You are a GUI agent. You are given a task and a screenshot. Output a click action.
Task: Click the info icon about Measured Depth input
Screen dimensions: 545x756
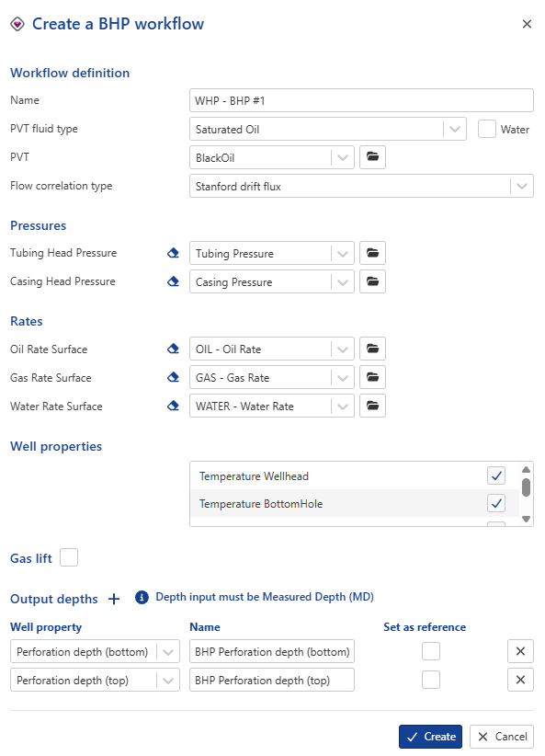pyautogui.click(x=142, y=598)
